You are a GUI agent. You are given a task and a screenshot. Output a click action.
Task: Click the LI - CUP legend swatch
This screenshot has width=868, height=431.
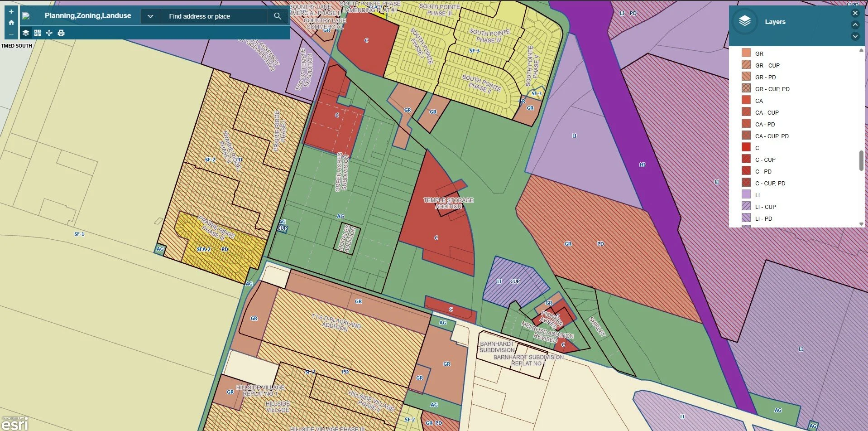pos(746,206)
